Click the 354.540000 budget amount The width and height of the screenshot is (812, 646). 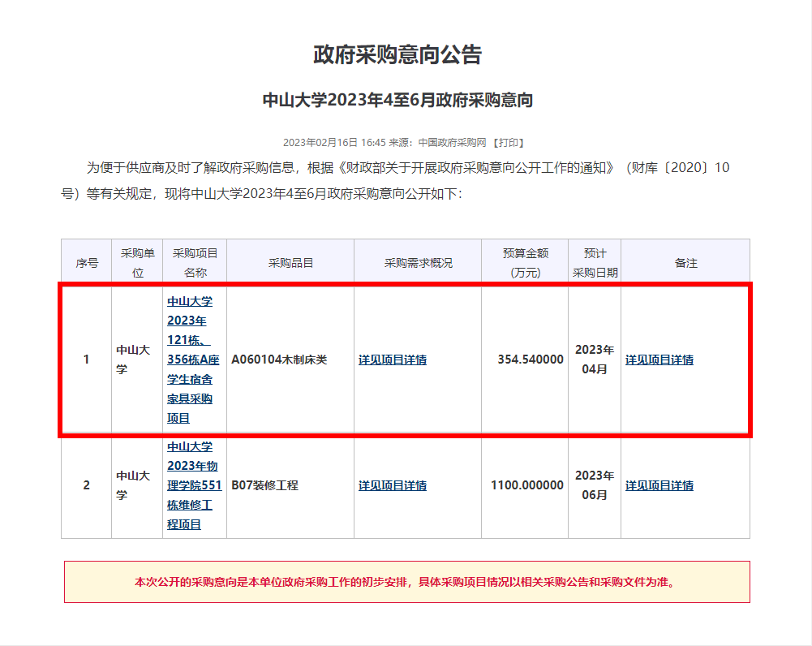point(531,360)
